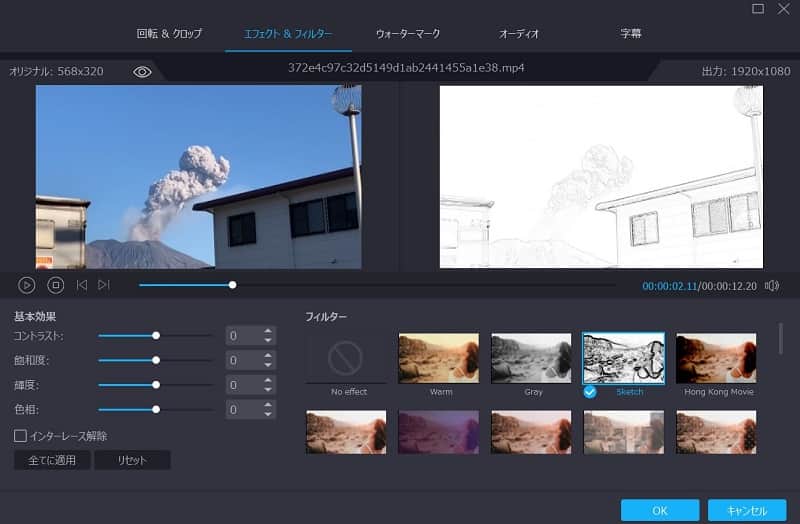Confirm changes with the OK button
Screen dimensions: 800x524
click(659, 510)
